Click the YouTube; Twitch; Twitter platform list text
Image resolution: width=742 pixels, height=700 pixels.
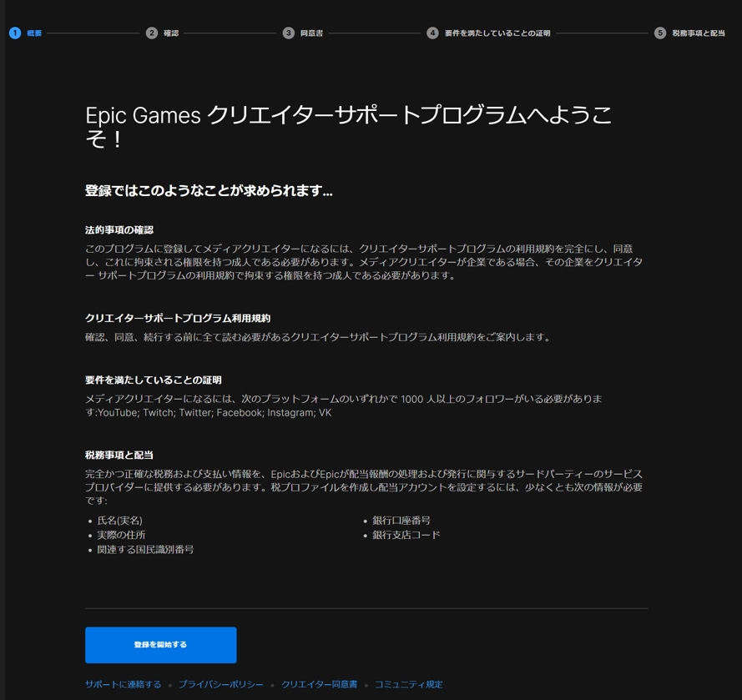point(215,413)
